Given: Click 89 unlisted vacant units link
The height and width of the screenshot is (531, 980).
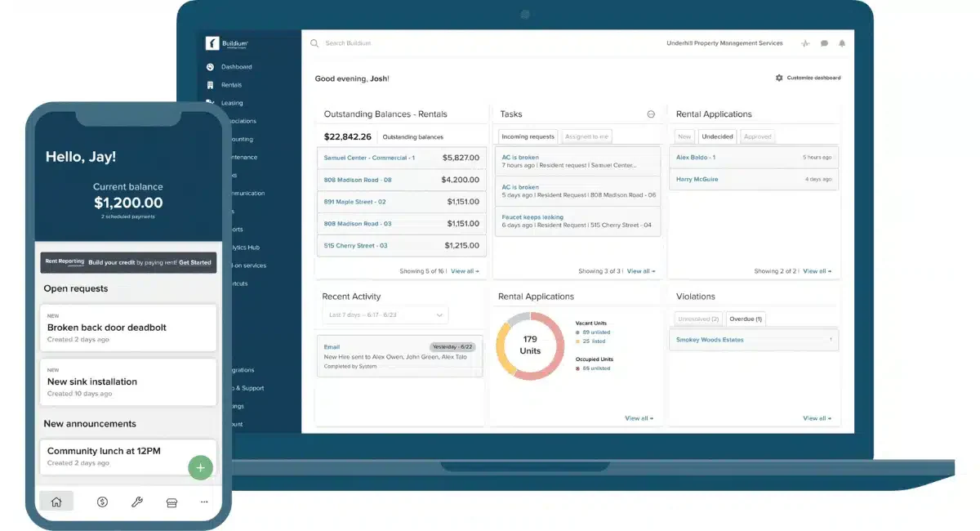Looking at the screenshot, I should (x=596, y=332).
